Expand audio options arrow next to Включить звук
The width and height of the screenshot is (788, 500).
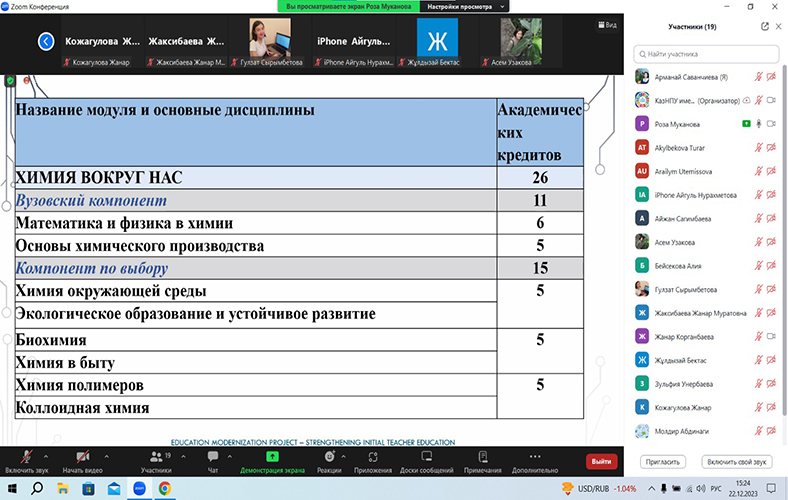(49, 452)
